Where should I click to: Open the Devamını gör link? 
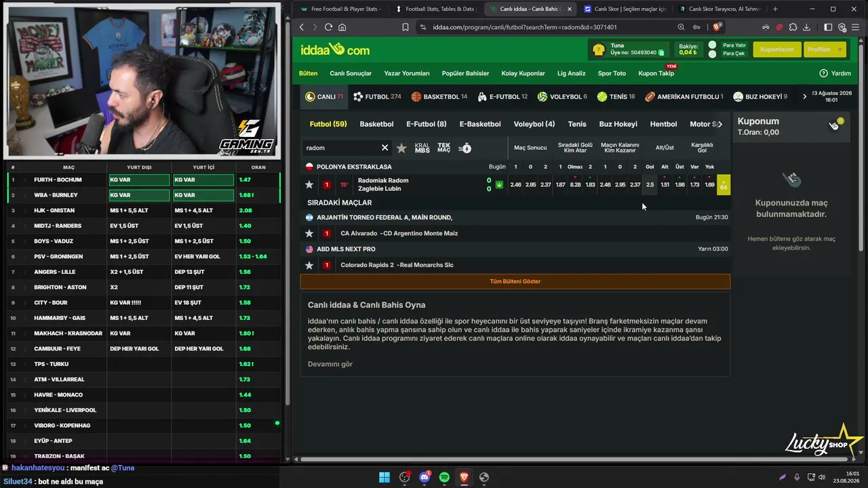(x=330, y=364)
